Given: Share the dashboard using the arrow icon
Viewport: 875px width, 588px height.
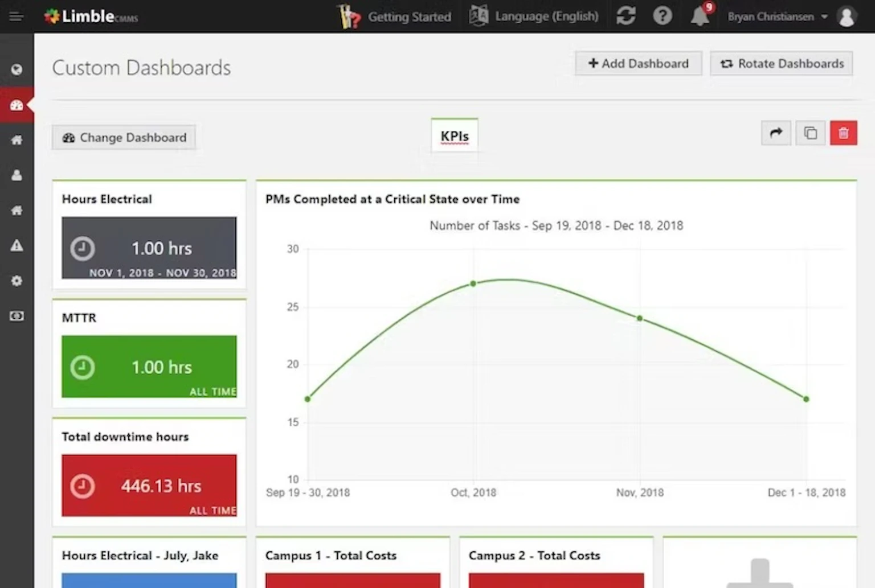Looking at the screenshot, I should click(x=775, y=133).
